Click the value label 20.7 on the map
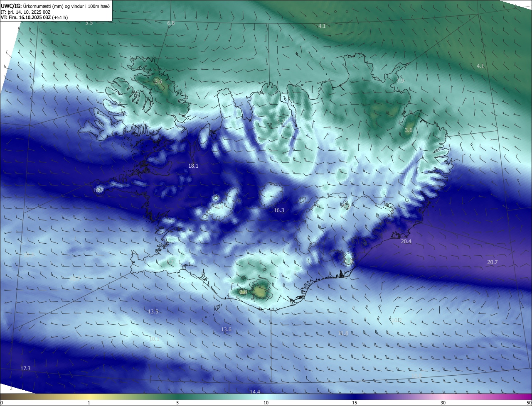This screenshot has height=406, width=532. [492, 262]
